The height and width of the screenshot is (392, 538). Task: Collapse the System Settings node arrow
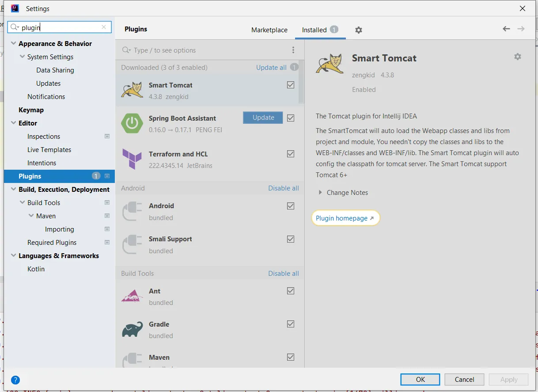pyautogui.click(x=22, y=57)
